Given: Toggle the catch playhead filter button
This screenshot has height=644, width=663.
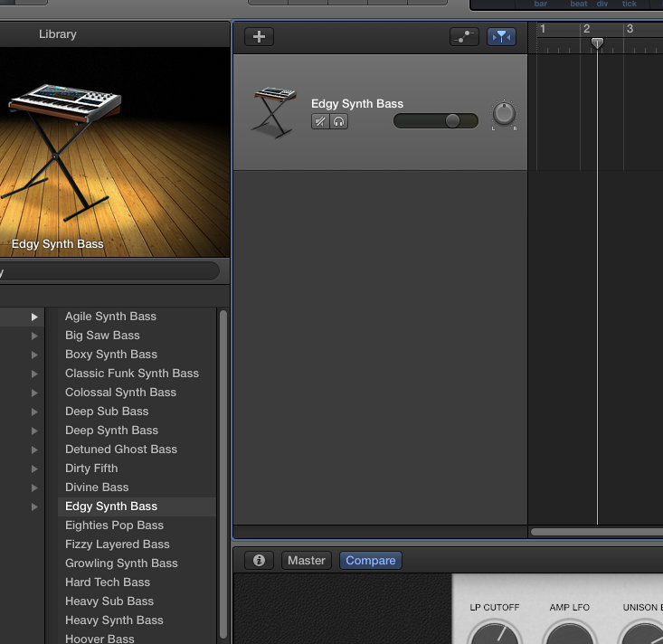Looking at the screenshot, I should coord(501,37).
